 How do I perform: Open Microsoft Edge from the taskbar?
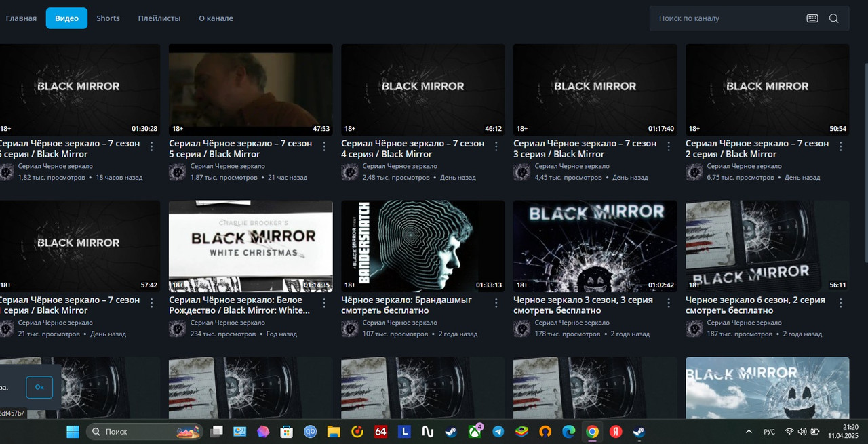[569, 432]
